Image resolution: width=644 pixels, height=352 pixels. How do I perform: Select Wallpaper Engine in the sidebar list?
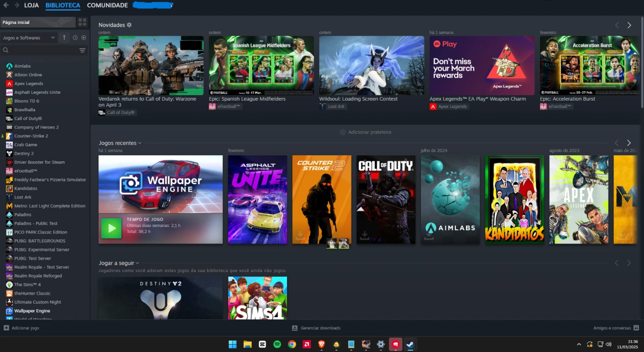[32, 311]
